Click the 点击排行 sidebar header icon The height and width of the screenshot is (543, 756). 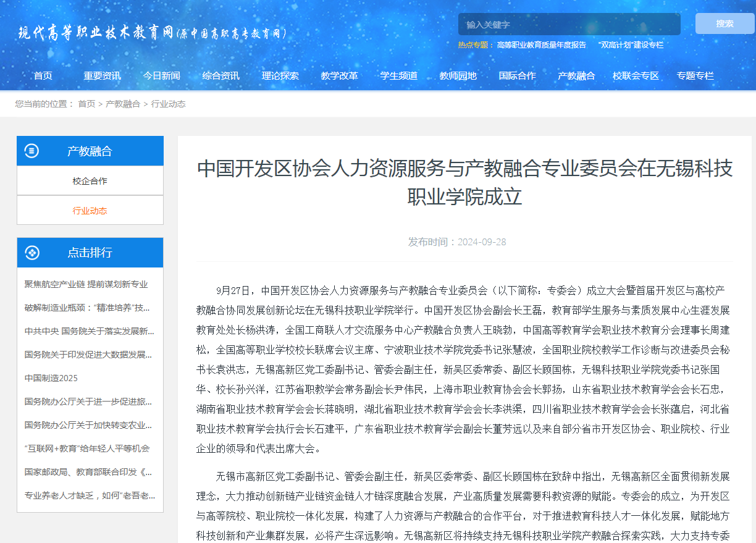tap(32, 252)
